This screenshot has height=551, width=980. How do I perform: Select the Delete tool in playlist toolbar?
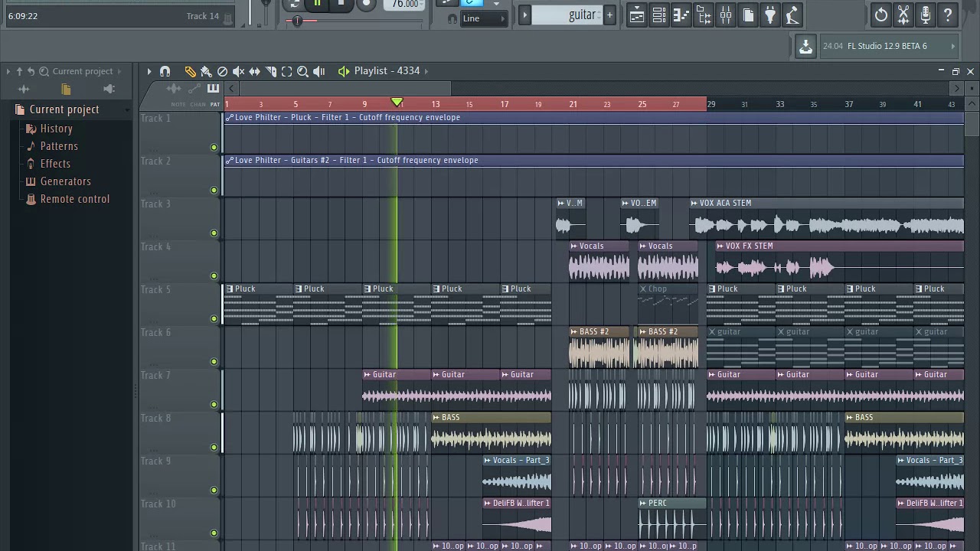point(222,71)
